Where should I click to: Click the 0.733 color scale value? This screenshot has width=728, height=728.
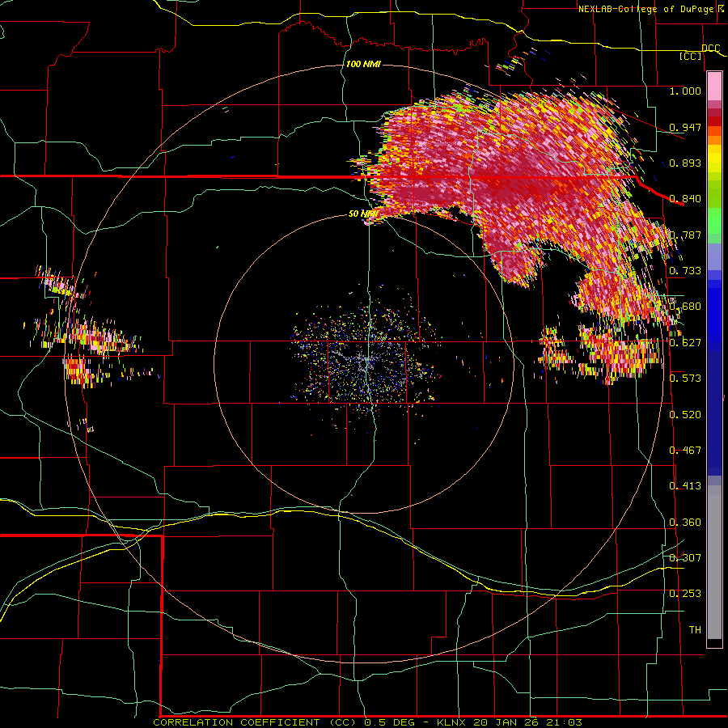pos(685,271)
